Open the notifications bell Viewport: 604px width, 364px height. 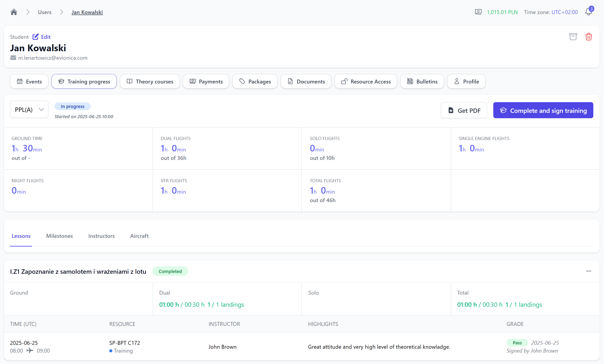pos(589,11)
